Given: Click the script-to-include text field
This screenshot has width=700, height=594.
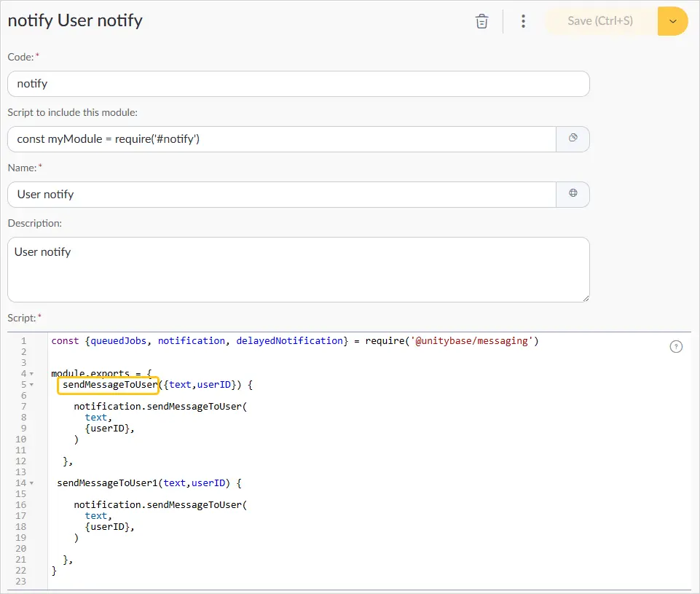Looking at the screenshot, I should click(282, 139).
